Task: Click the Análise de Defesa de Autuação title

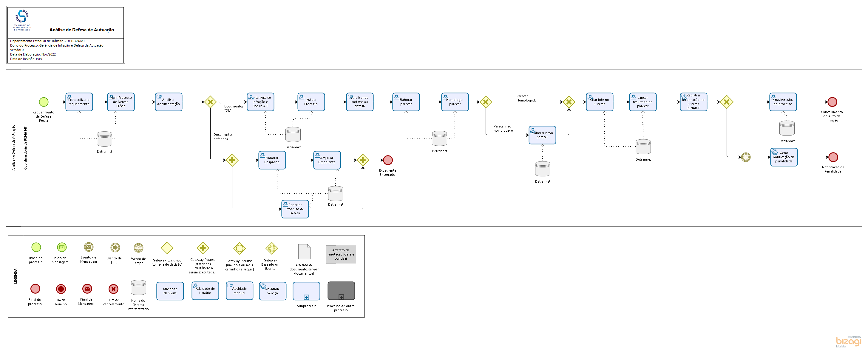Action: click(81, 30)
